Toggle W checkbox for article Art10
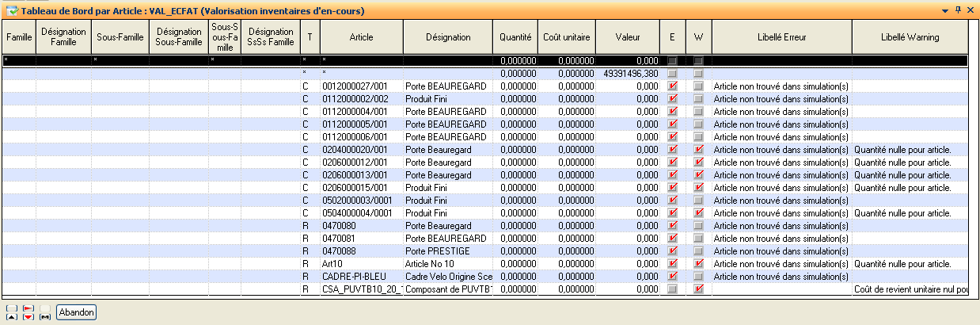The width and height of the screenshot is (980, 325). click(698, 264)
